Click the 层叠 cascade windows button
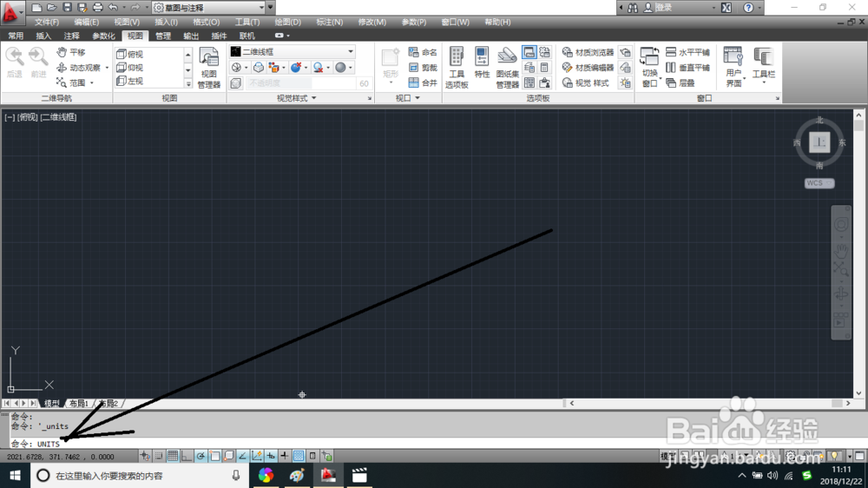The width and height of the screenshot is (868, 488). (x=680, y=83)
